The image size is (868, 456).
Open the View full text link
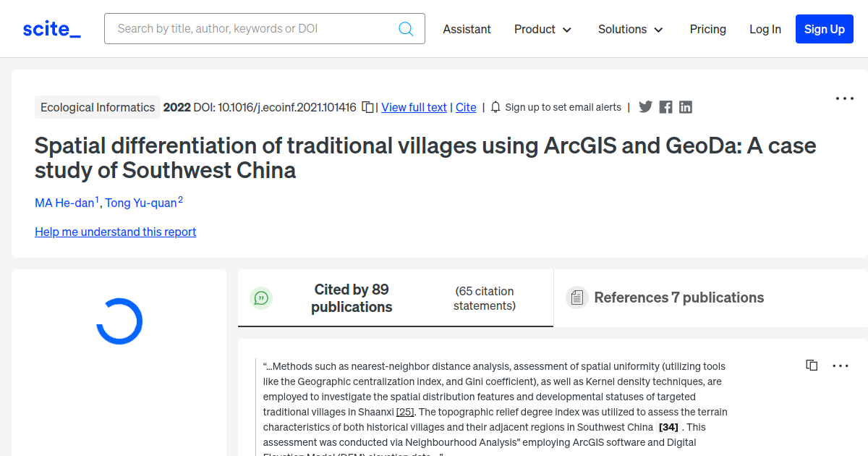(414, 107)
